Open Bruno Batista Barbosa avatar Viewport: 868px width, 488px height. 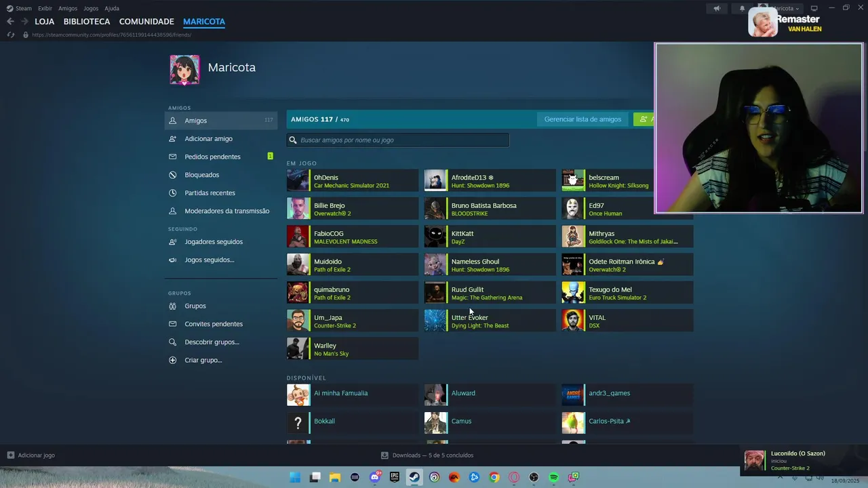click(x=435, y=209)
